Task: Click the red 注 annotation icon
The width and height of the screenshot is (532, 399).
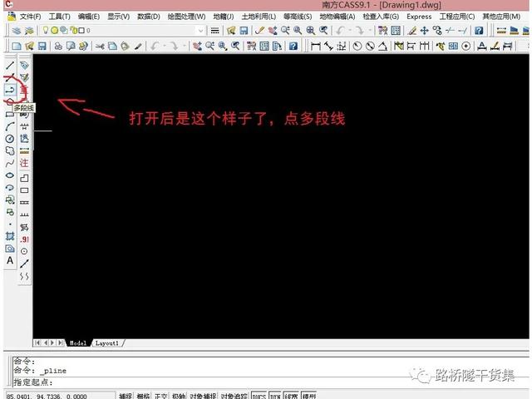Action: coord(24,163)
